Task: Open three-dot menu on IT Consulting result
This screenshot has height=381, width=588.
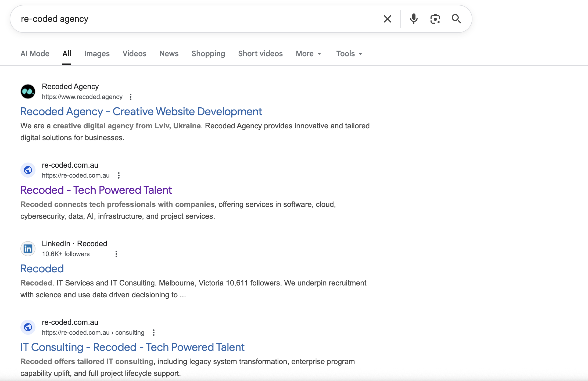Action: click(x=154, y=333)
